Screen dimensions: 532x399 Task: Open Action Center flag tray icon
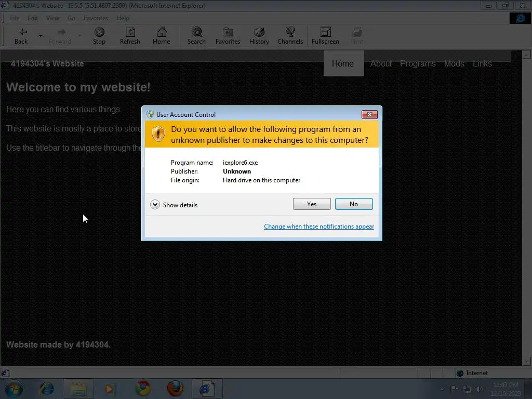[x=454, y=389]
